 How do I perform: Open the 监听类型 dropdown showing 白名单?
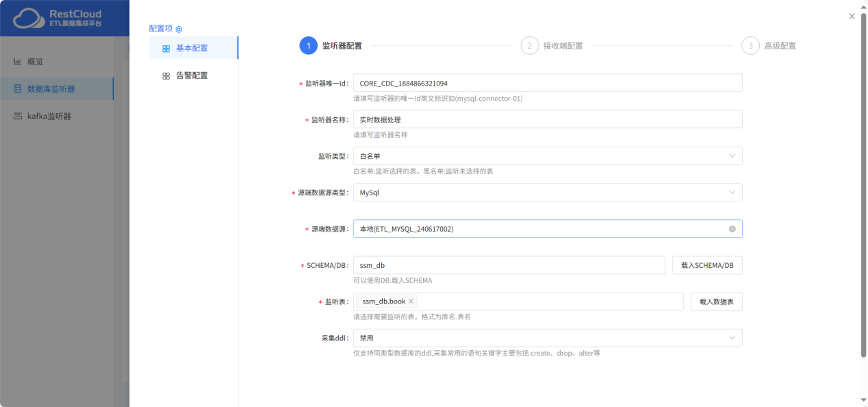click(x=732, y=156)
